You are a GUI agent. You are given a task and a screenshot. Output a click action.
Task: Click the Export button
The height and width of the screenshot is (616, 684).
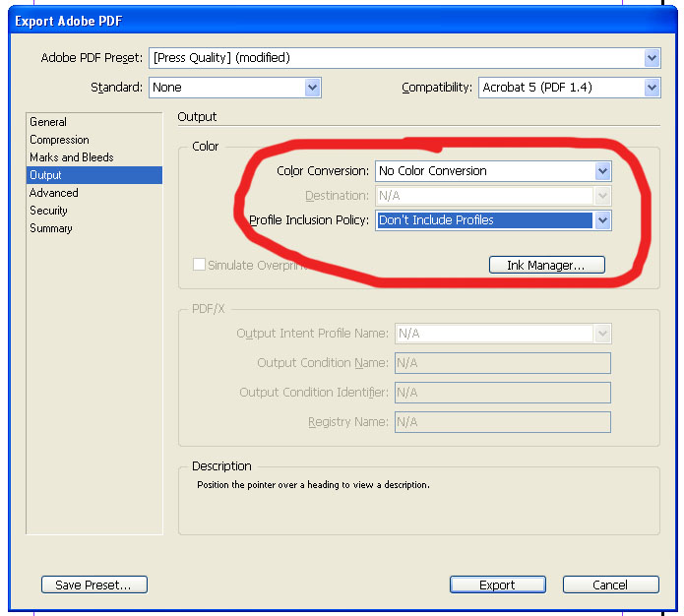pyautogui.click(x=497, y=585)
